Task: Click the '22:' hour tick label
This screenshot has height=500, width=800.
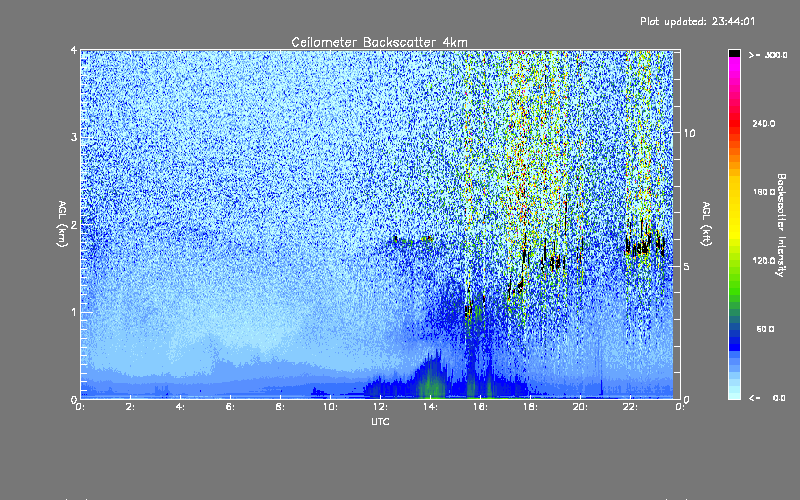Action: pyautogui.click(x=630, y=407)
